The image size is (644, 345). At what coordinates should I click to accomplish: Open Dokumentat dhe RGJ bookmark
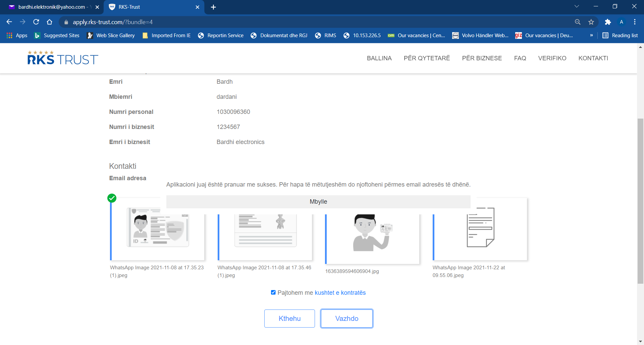pos(279,36)
